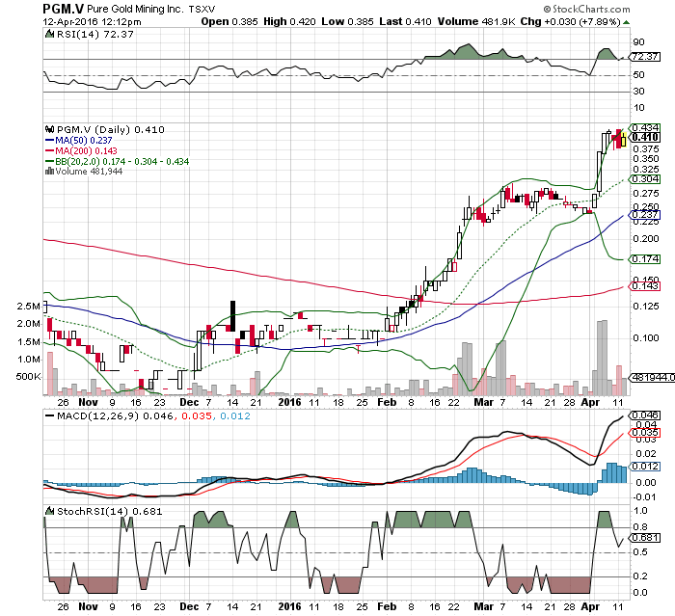Click the volume bars icon beside Volume 481,944
The image size is (675, 616).
[49, 171]
